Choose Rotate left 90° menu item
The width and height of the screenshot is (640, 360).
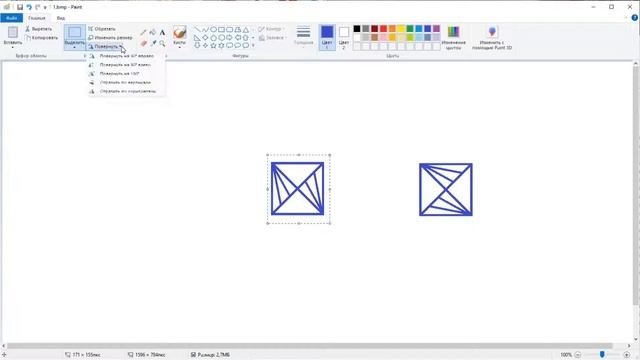(127, 65)
